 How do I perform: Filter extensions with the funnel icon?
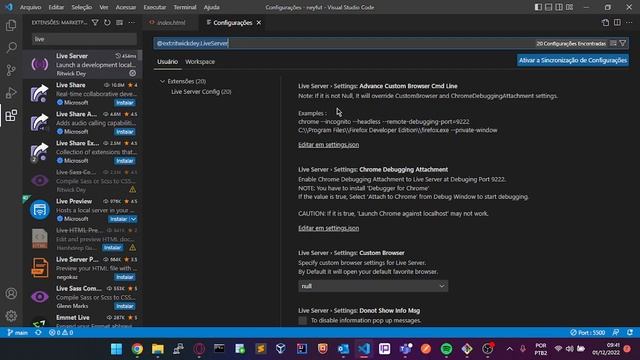tap(95, 22)
